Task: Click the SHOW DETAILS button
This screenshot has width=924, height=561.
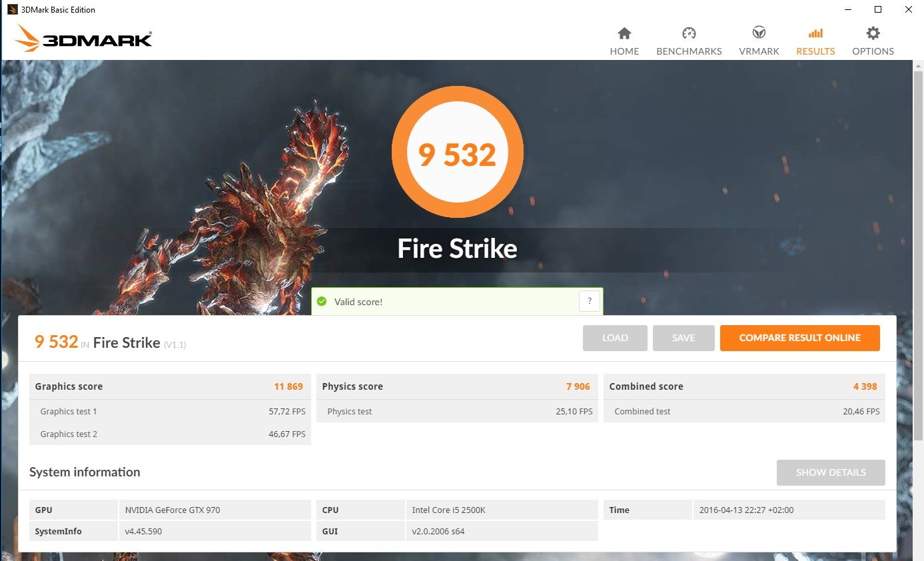Action: (831, 472)
